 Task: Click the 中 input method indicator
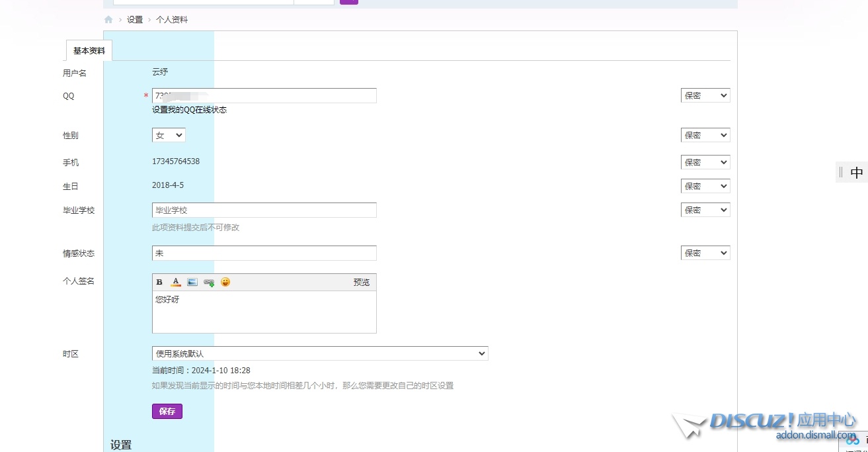[857, 173]
